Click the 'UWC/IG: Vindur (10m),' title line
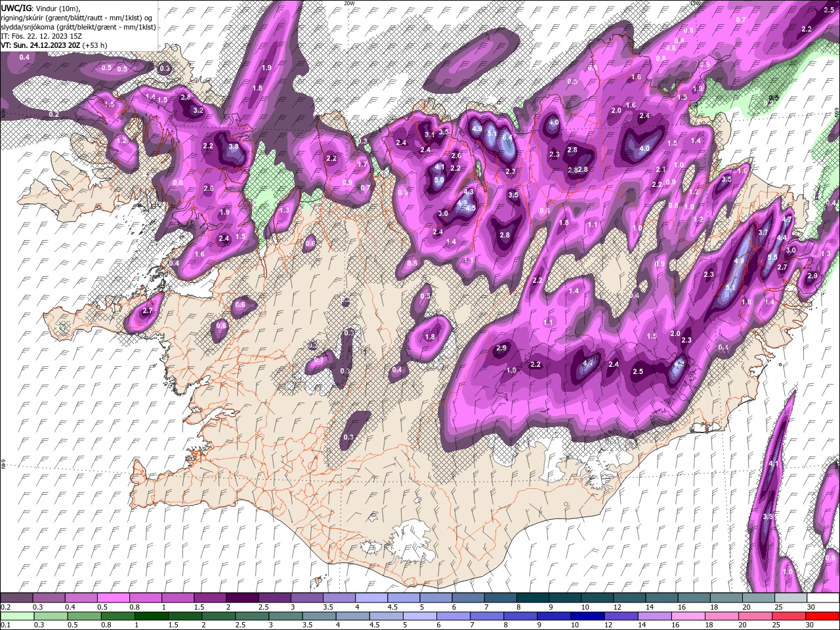The height and width of the screenshot is (630, 840). (x=41, y=8)
